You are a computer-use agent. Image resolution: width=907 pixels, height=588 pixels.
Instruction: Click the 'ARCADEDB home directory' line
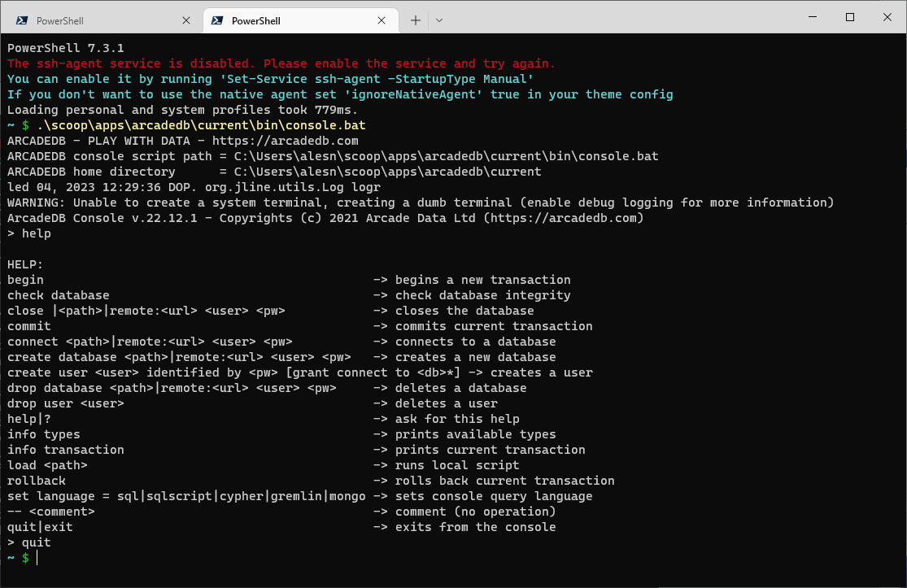[x=274, y=172]
